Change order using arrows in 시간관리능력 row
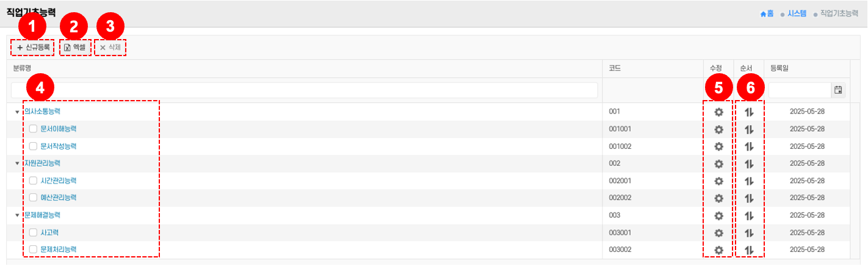Image resolution: width=868 pixels, height=266 pixels. pyautogui.click(x=750, y=181)
